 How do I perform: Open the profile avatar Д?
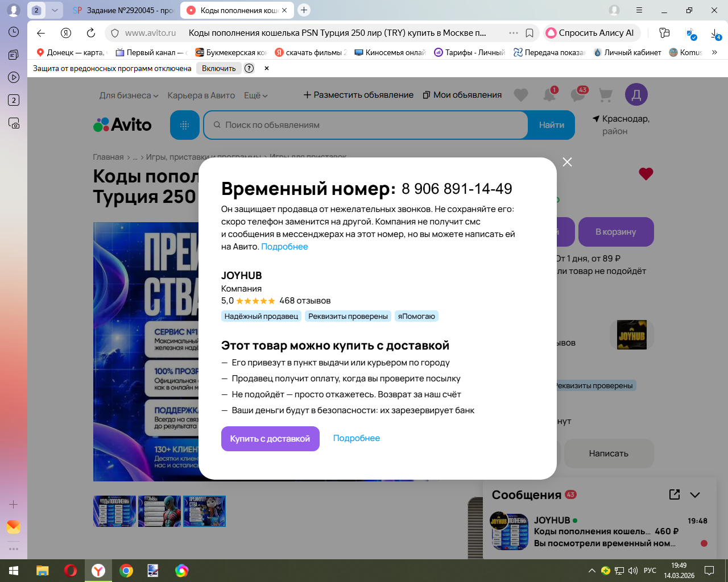point(636,95)
